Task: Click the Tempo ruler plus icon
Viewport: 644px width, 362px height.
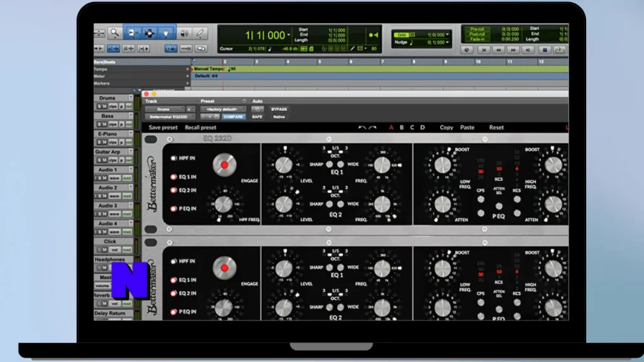Action: pyautogui.click(x=187, y=69)
